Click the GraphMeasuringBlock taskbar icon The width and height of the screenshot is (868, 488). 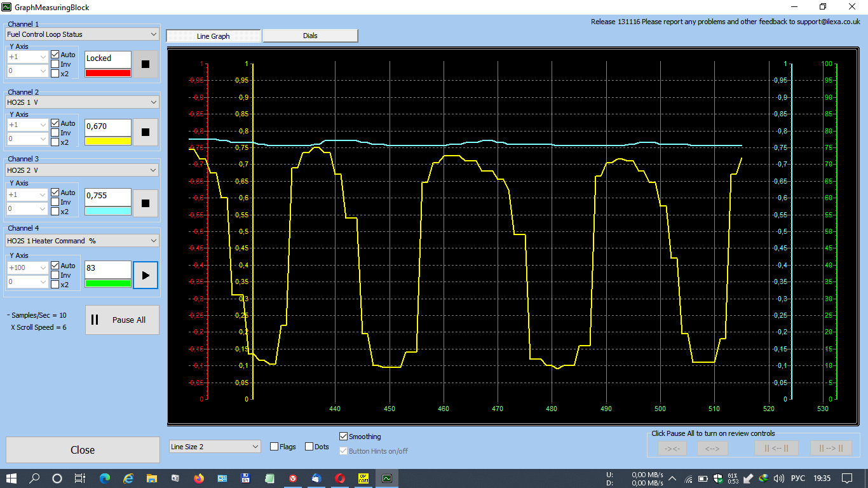tap(387, 478)
